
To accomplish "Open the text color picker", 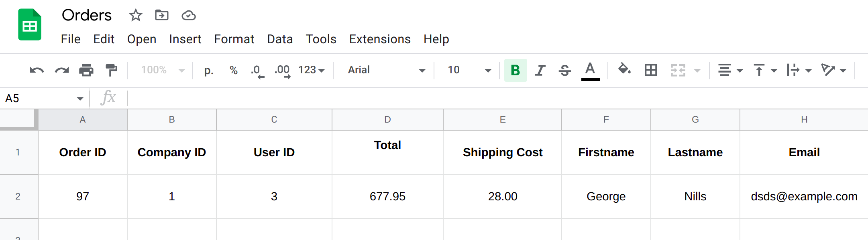I will coord(590,71).
